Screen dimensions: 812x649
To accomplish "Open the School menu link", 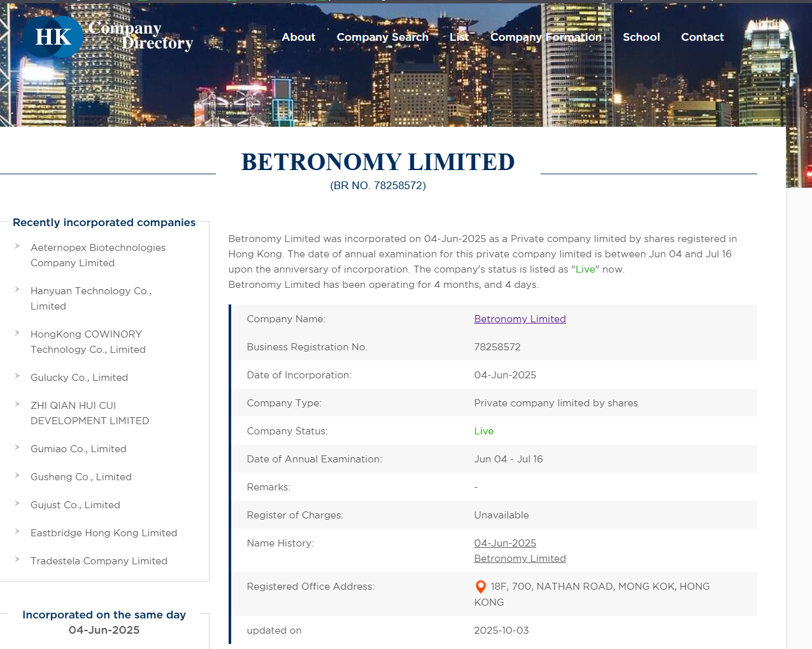I will click(x=641, y=37).
